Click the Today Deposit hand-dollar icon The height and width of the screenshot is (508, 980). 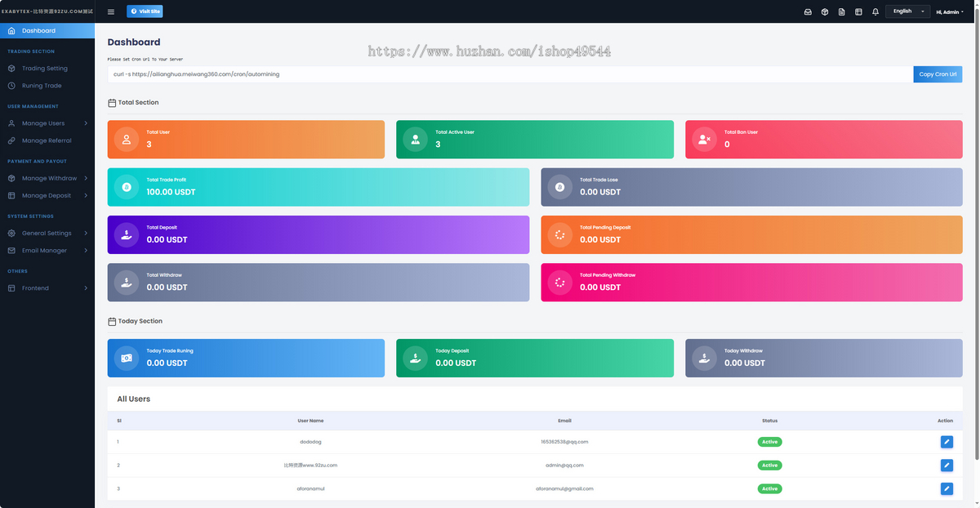click(416, 358)
